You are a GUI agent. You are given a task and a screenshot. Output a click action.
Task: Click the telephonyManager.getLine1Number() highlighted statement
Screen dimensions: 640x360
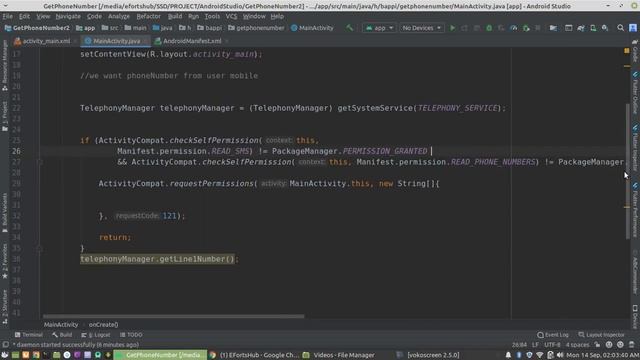(157, 259)
